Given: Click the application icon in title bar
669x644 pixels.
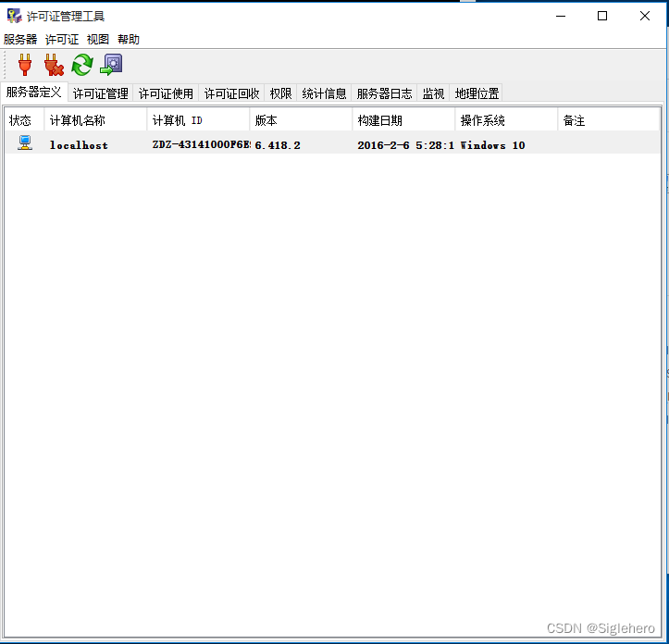Looking at the screenshot, I should click(14, 16).
